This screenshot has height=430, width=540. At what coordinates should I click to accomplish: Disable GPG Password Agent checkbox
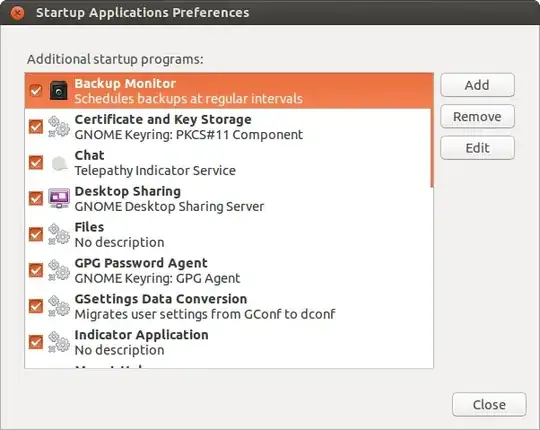pos(36,270)
